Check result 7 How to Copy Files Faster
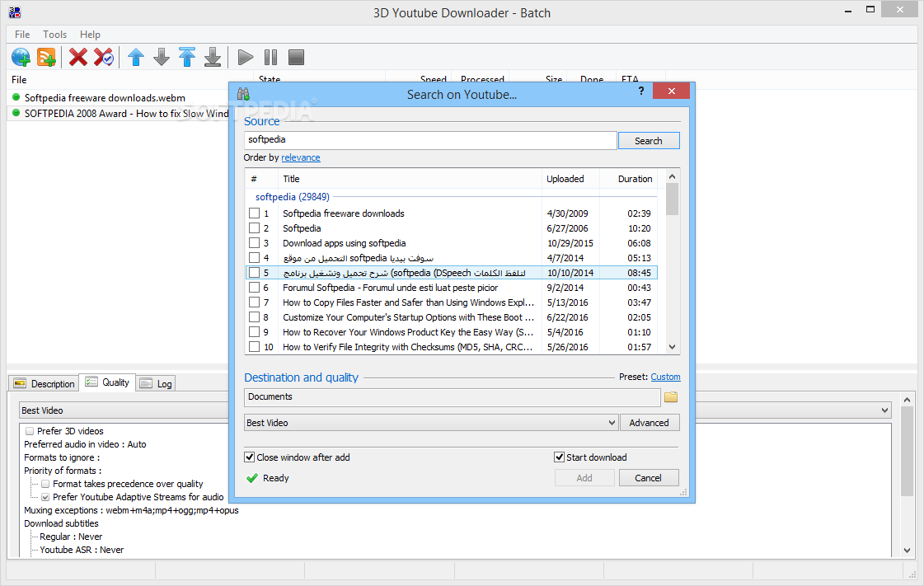 click(254, 302)
